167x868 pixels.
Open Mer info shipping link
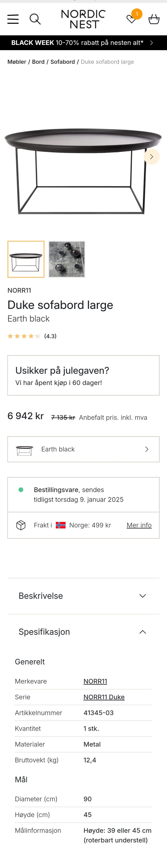click(x=139, y=525)
